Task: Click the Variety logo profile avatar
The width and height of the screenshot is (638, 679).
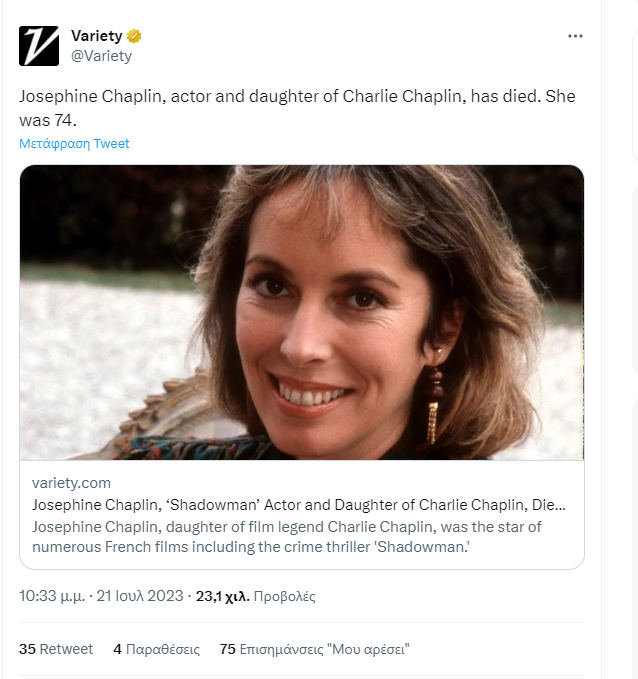Action: (x=39, y=46)
